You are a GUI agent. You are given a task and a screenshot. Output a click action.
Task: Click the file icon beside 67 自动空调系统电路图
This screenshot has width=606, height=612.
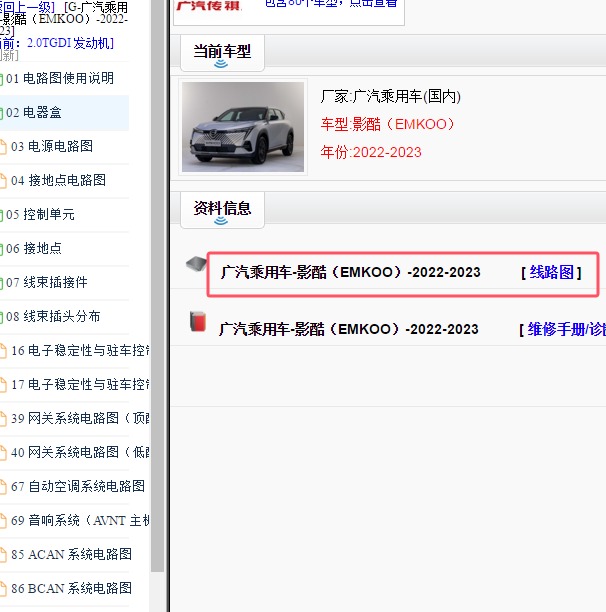3,487
